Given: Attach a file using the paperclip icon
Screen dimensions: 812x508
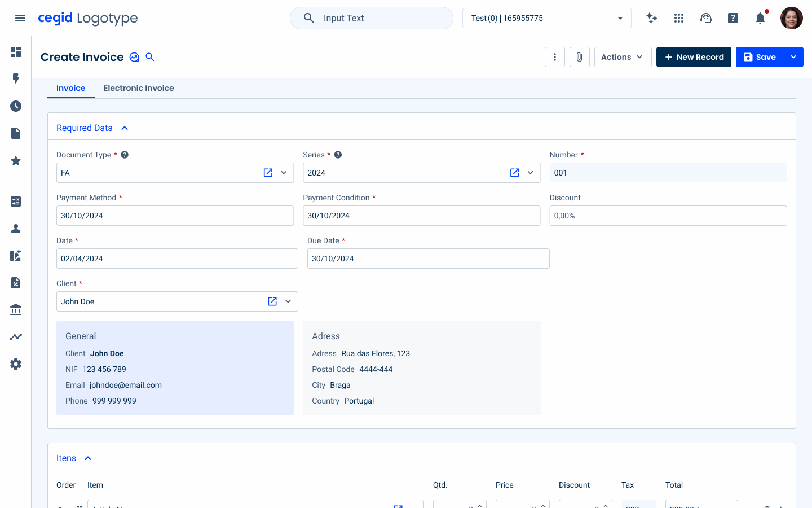Looking at the screenshot, I should (x=579, y=56).
